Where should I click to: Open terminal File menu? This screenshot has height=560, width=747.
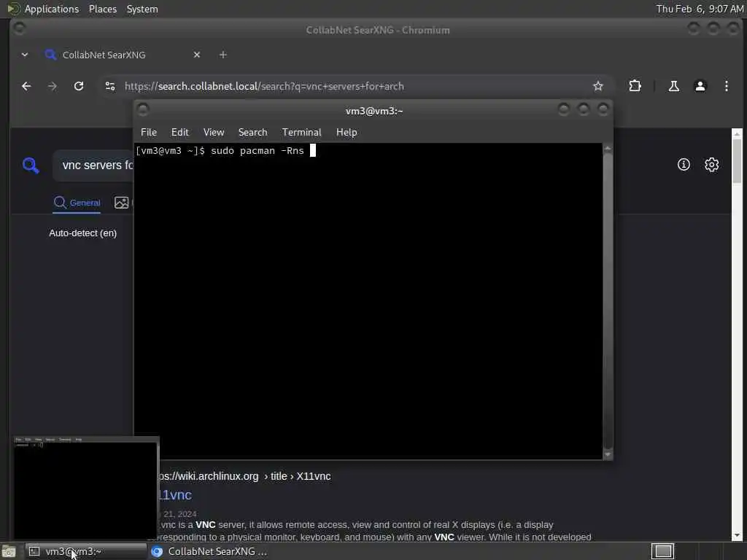[149, 133]
